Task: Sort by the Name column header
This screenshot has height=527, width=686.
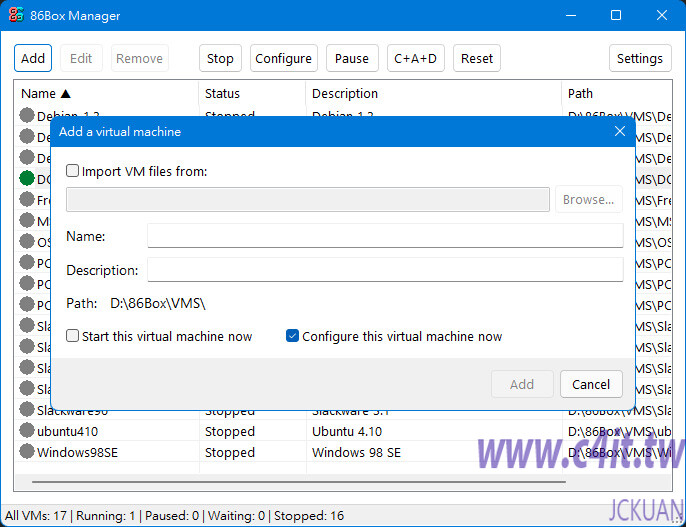Action: pos(107,94)
